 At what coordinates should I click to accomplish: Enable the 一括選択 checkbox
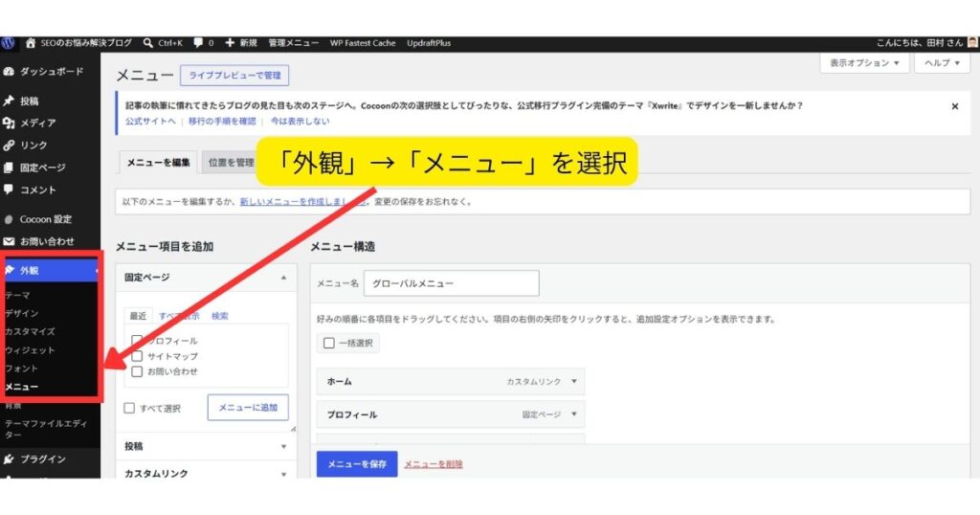pyautogui.click(x=329, y=343)
